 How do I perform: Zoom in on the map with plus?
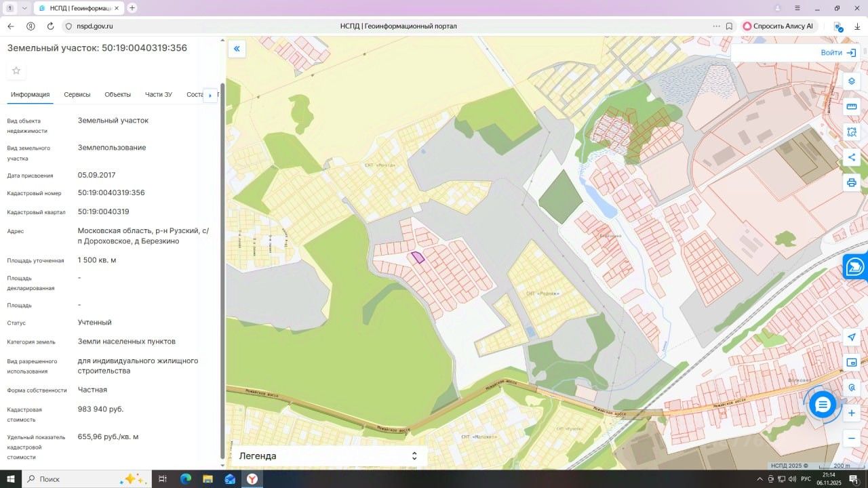[852, 413]
